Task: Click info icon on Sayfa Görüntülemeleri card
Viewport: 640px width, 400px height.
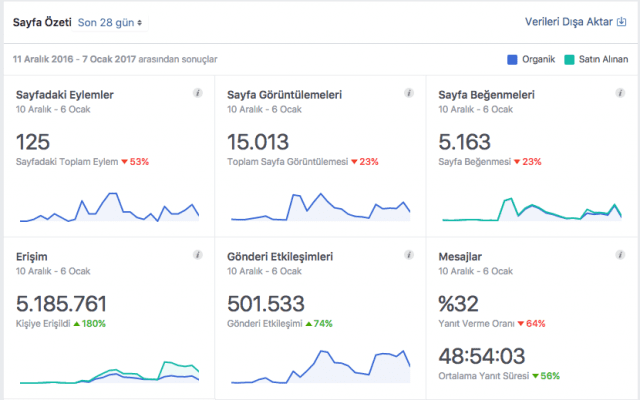Action: 409,93
